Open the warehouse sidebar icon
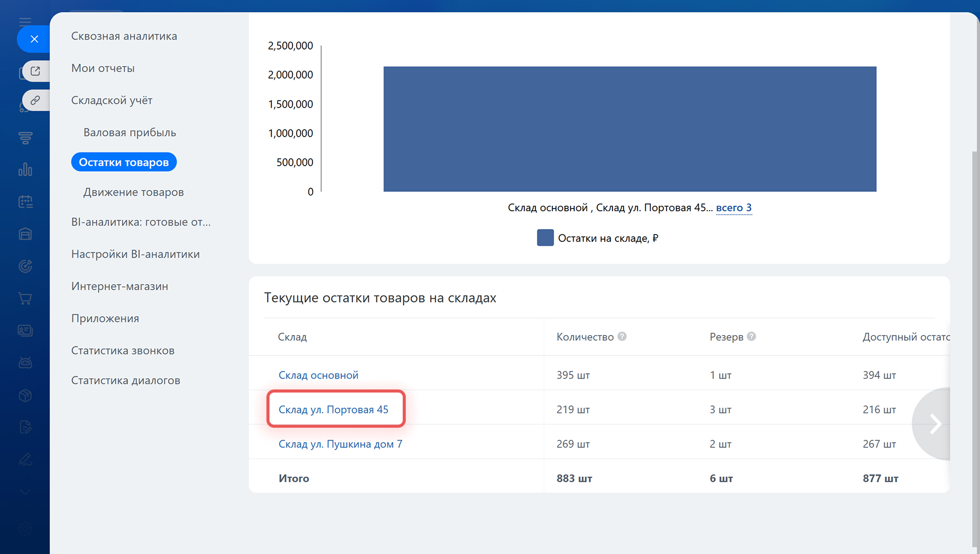Viewport: 980px width, 554px height. 25,234
